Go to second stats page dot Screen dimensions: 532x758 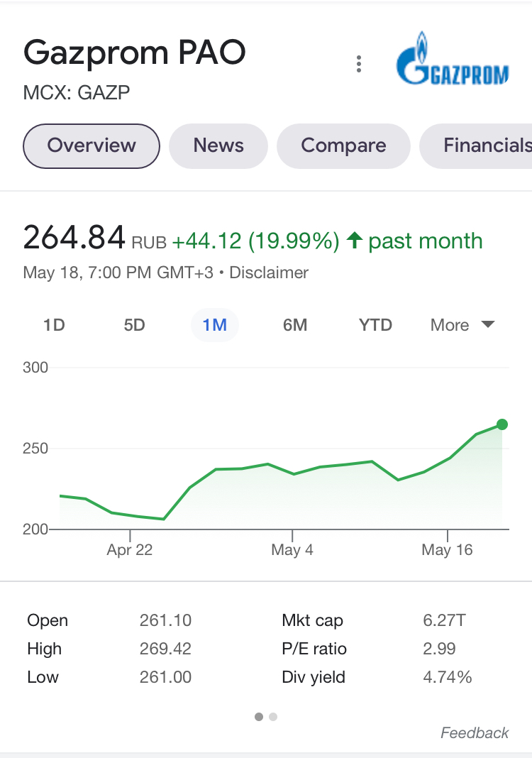pos(273,716)
